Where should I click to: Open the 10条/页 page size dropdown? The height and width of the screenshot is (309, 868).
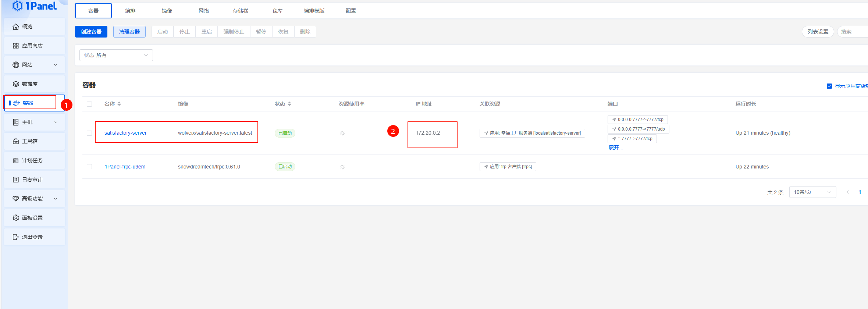[812, 192]
